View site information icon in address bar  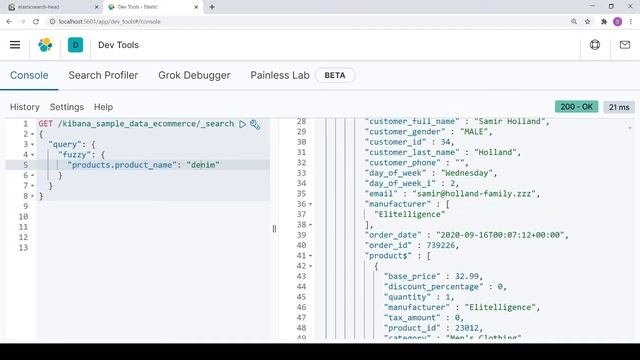pyautogui.click(x=52, y=22)
